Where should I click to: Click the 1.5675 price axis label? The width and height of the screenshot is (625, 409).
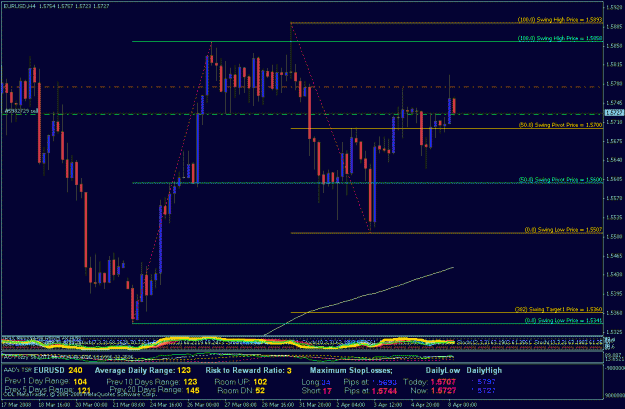point(614,141)
